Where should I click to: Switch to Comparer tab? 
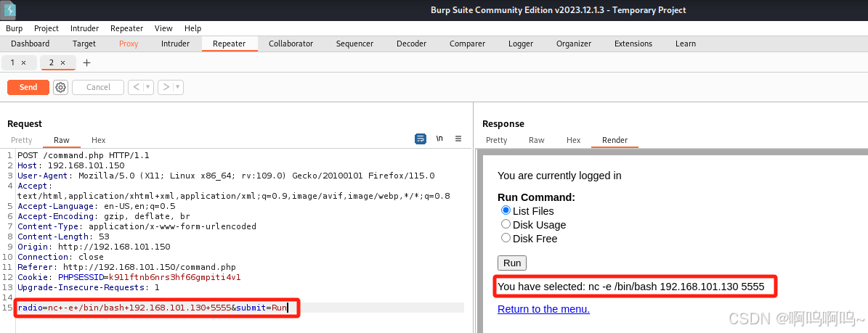[467, 44]
